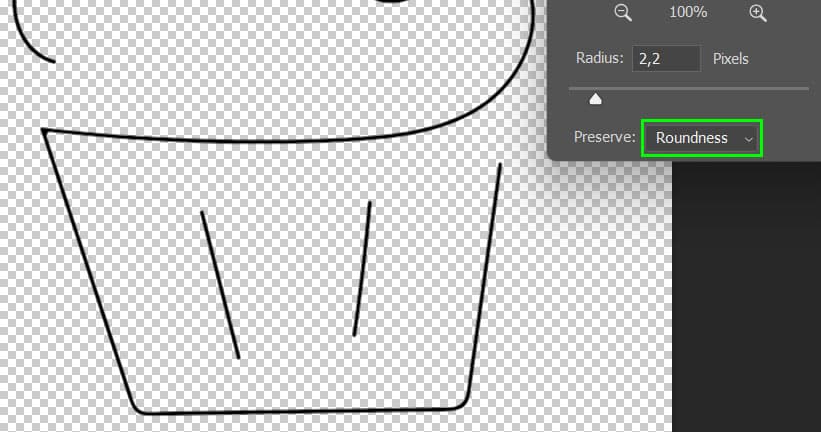
Task: Click the Radius label text
Action: (600, 59)
